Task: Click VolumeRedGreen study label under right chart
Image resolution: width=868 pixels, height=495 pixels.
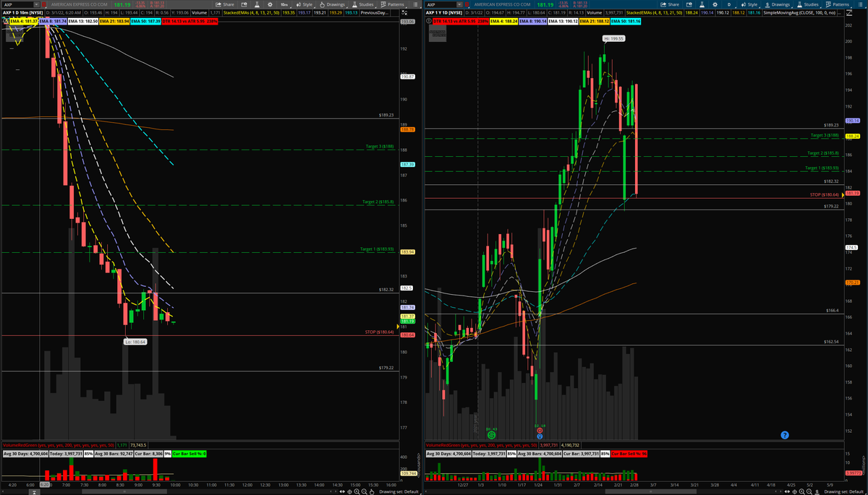Action: pos(482,445)
